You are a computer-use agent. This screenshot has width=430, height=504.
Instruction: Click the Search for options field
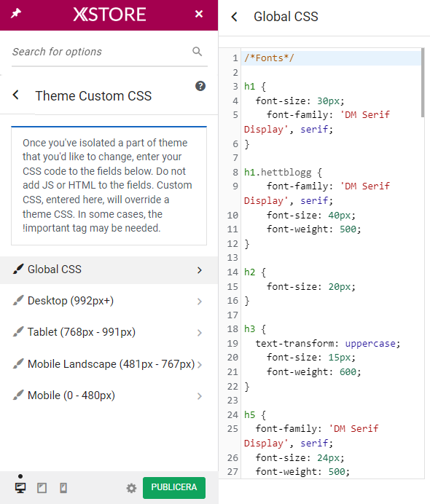101,52
